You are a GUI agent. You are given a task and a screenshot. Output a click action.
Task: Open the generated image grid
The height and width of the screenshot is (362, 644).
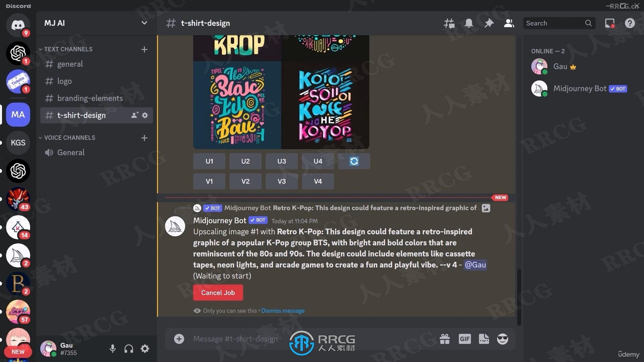[281, 92]
